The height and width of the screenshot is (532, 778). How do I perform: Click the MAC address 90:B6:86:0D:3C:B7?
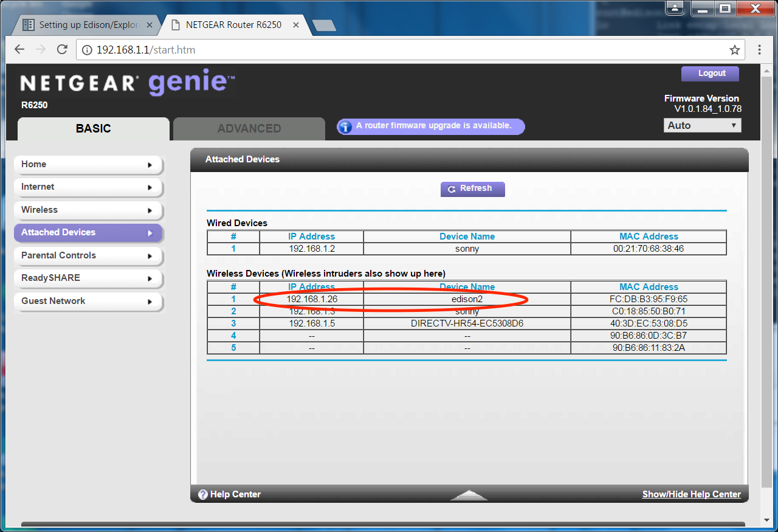coord(649,336)
